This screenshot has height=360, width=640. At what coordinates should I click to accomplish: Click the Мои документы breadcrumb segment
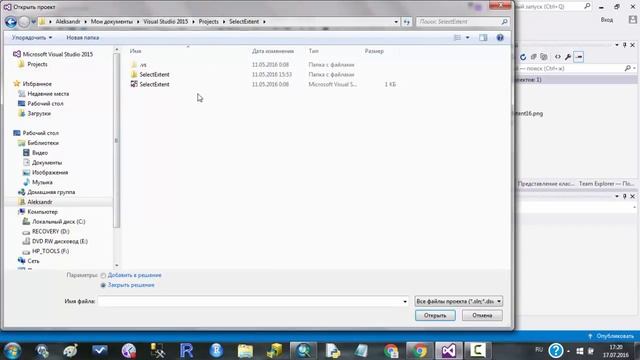click(x=111, y=22)
